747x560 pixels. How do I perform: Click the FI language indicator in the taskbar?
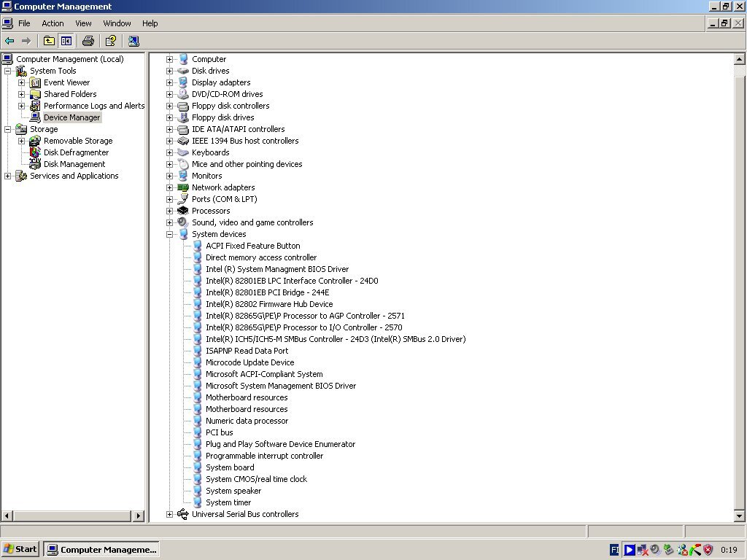(614, 550)
